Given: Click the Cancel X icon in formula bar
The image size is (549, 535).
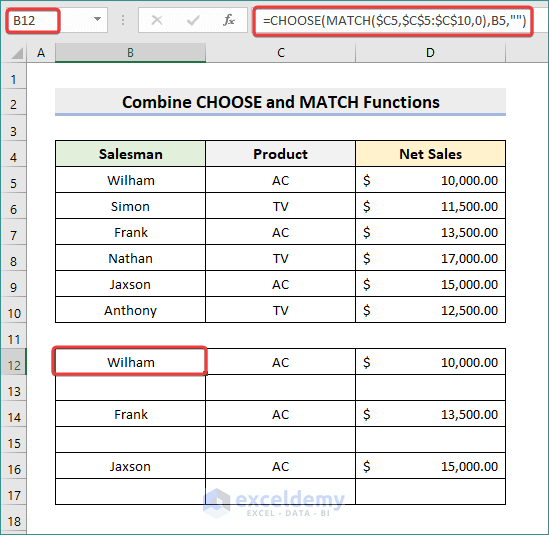Looking at the screenshot, I should (x=157, y=20).
